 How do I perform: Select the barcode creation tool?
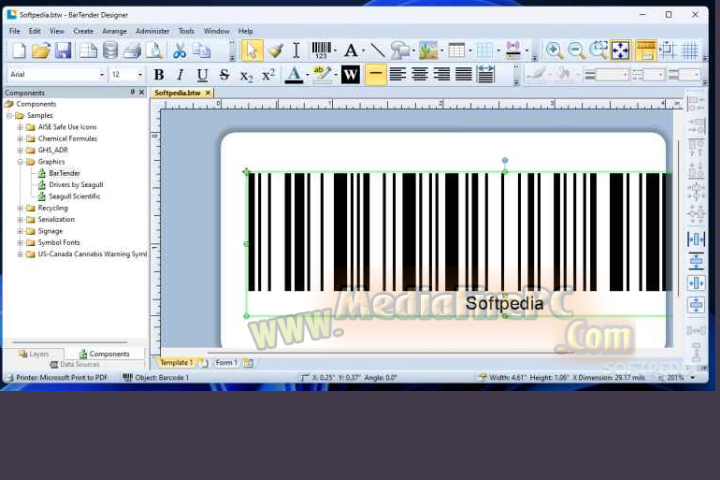[321, 50]
